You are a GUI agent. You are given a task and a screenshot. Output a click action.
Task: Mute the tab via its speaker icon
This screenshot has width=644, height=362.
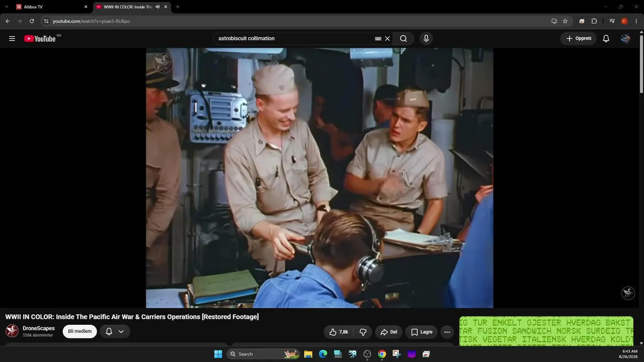click(157, 7)
